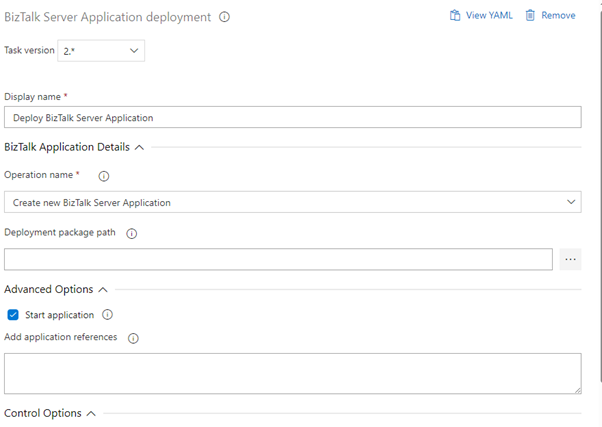This screenshot has width=602, height=427.
Task: Click the Add application references text area
Action: [292, 373]
